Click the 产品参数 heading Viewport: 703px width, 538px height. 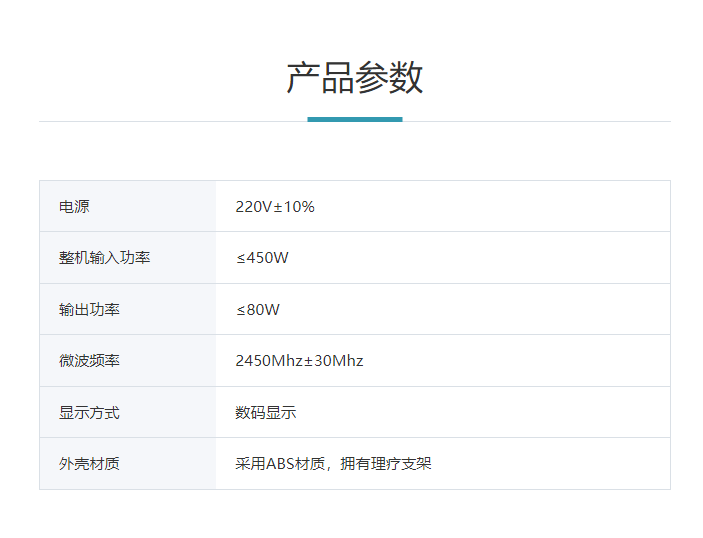click(354, 78)
